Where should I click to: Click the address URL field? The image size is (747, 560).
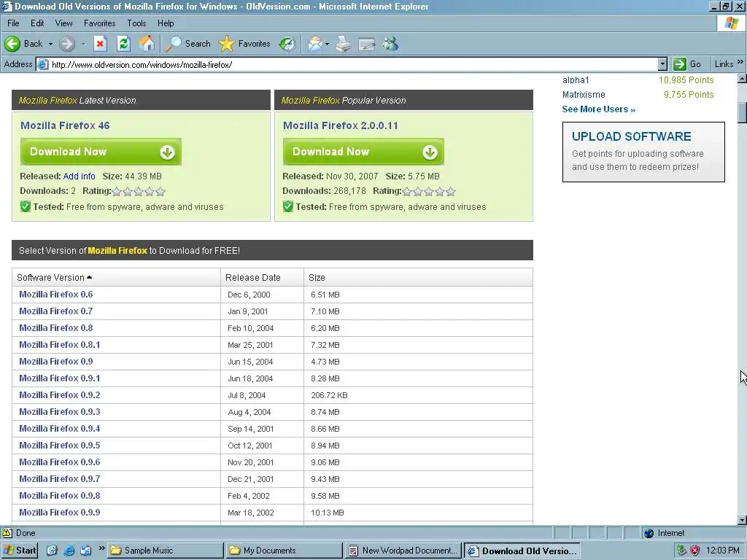click(x=353, y=64)
